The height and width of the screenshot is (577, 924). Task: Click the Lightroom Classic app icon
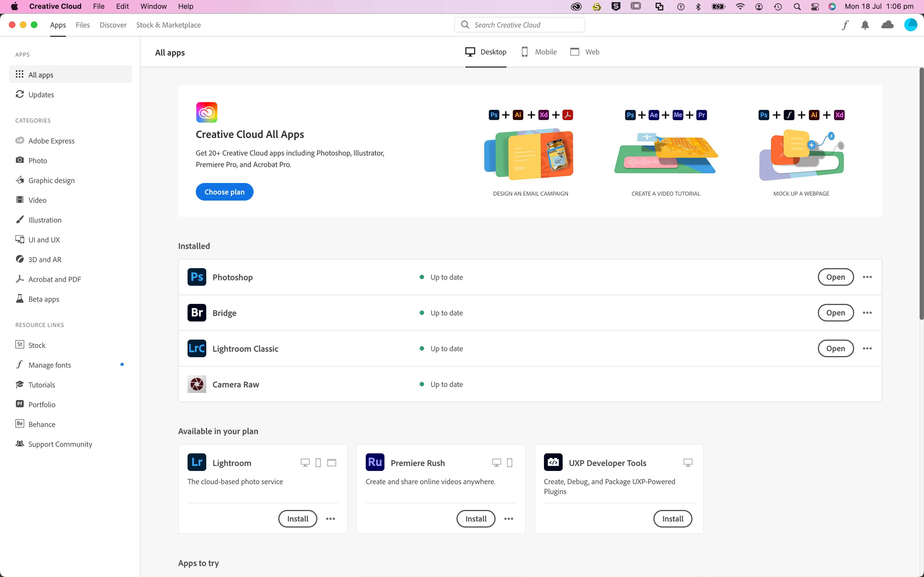click(197, 348)
